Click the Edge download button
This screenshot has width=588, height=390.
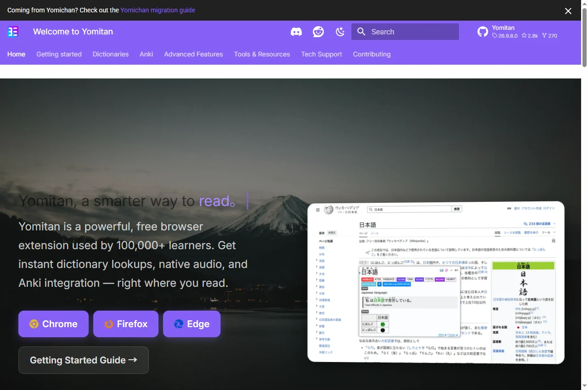pos(192,324)
